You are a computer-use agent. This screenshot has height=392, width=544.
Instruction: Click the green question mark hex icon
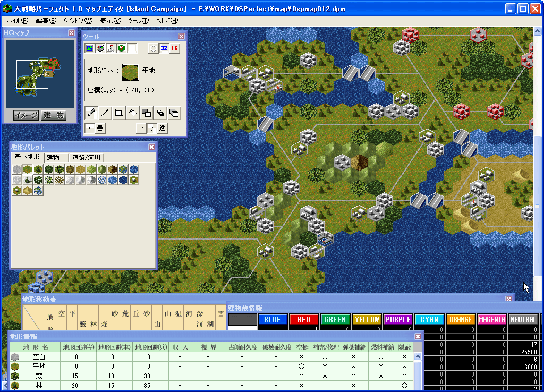(122, 48)
